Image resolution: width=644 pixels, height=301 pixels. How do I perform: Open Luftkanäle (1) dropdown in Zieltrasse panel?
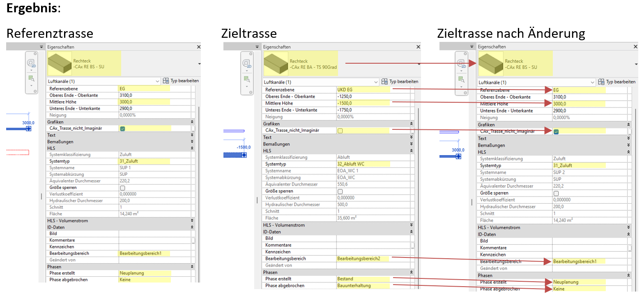pos(375,82)
